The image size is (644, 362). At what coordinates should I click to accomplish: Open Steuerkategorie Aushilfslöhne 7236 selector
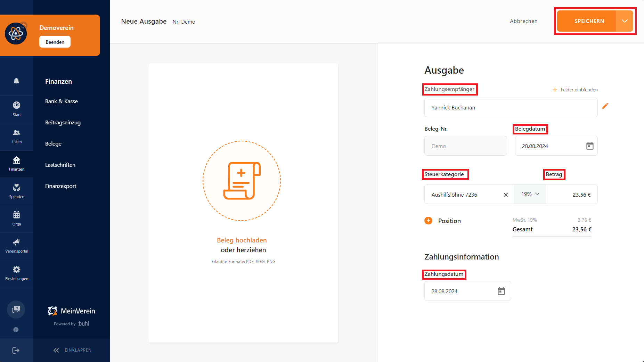click(469, 195)
